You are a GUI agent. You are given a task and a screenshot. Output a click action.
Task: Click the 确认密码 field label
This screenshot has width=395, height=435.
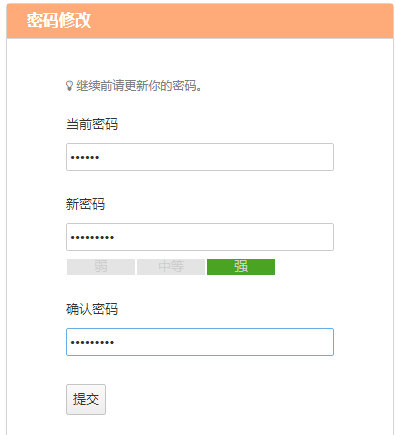tap(92, 309)
